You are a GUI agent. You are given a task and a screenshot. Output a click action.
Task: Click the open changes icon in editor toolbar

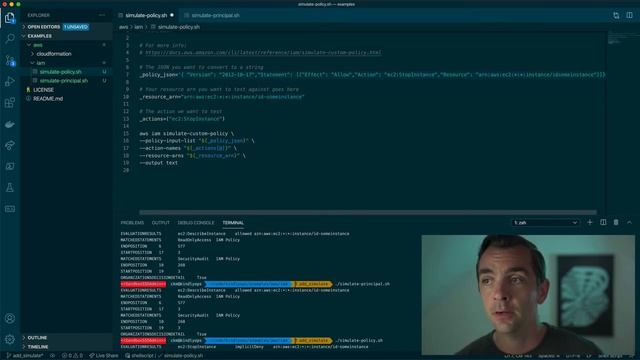click(x=616, y=15)
